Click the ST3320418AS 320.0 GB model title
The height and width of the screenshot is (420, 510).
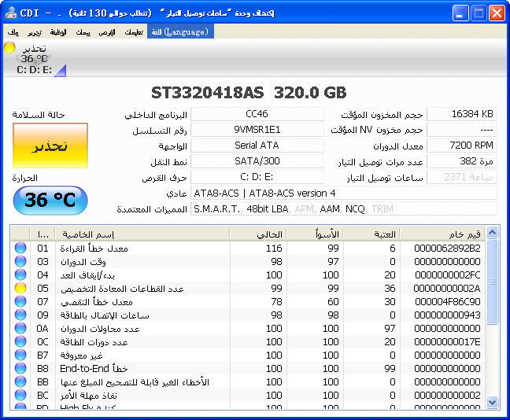[x=249, y=93]
